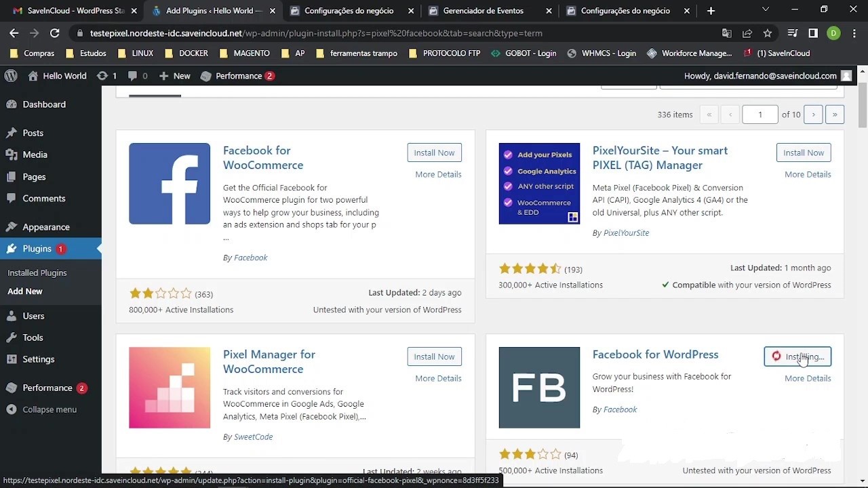The height and width of the screenshot is (488, 868).
Task: Collapse the admin menu with Collapse menu
Action: 51,409
